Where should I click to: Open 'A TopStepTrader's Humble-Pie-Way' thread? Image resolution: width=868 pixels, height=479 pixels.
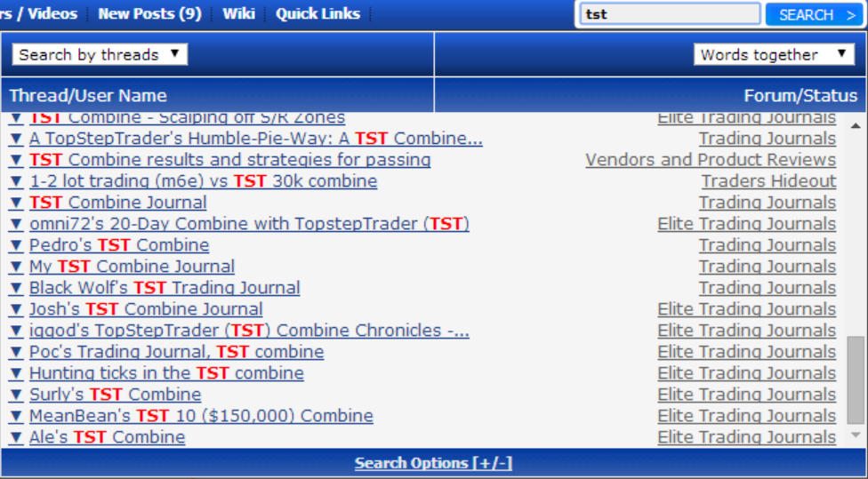tap(256, 139)
